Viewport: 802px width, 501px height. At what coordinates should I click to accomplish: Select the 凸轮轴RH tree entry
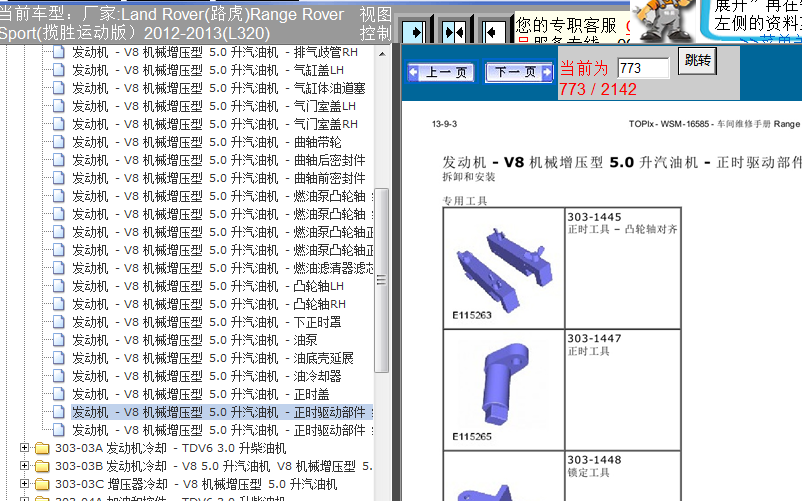click(209, 304)
